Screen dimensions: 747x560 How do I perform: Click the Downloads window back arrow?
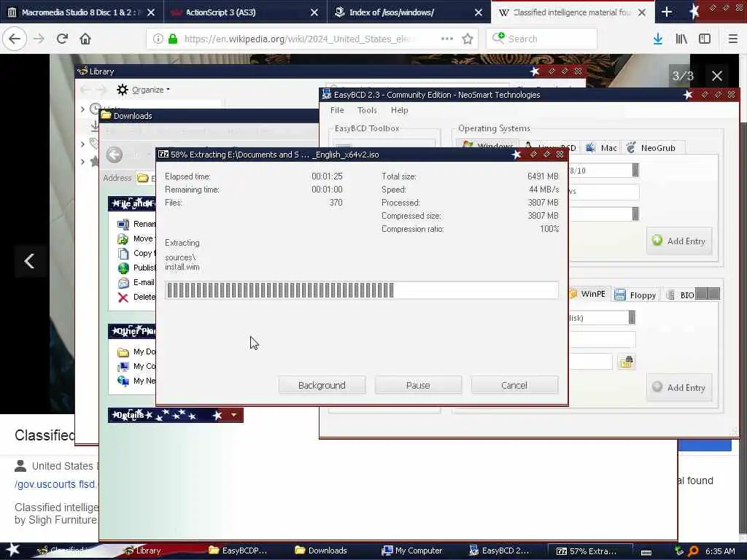[115, 155]
